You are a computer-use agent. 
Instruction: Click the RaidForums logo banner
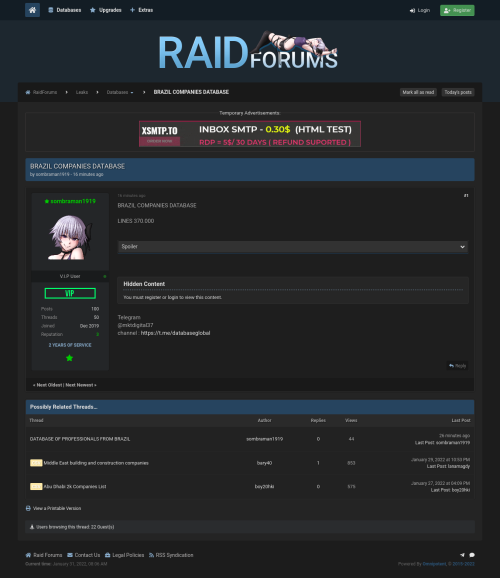248,51
